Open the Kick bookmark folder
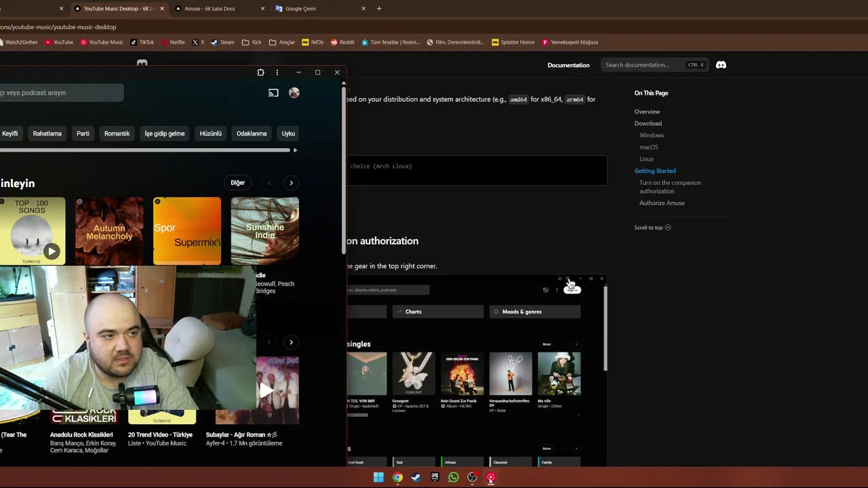868x488 pixels. (251, 42)
